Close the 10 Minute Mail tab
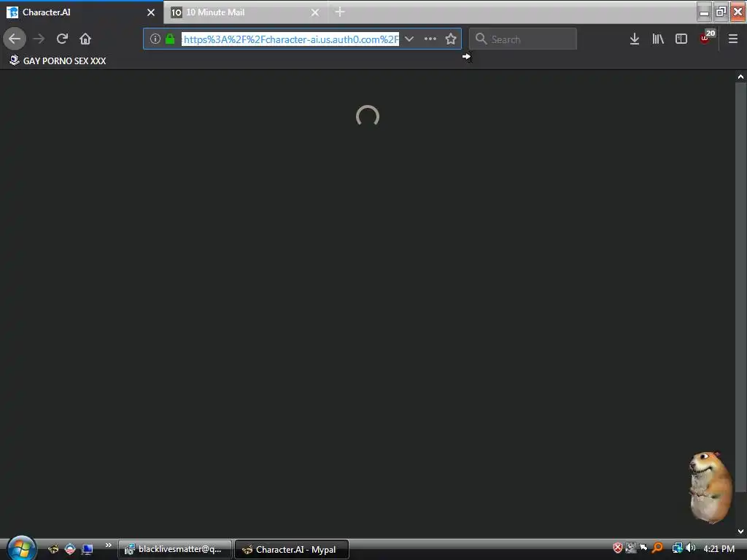The width and height of the screenshot is (747, 560). click(315, 12)
